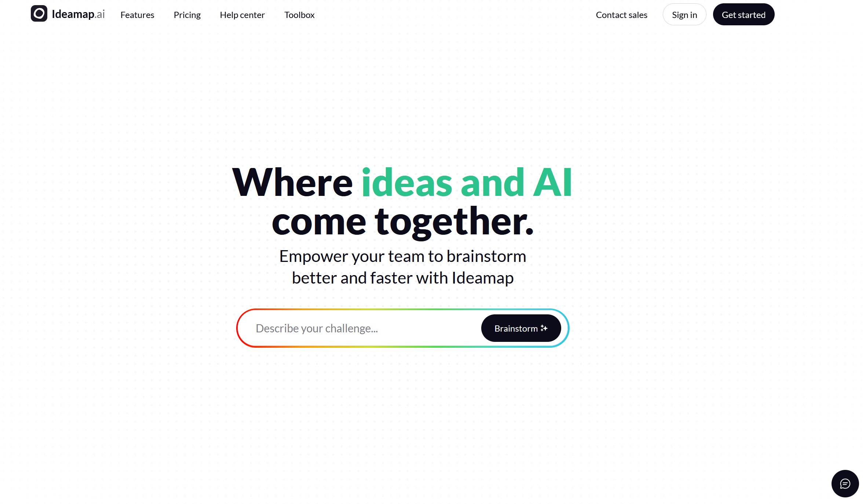This screenshot has height=504, width=866.
Task: Click the circular Ideamap logo emblem
Action: (x=39, y=13)
